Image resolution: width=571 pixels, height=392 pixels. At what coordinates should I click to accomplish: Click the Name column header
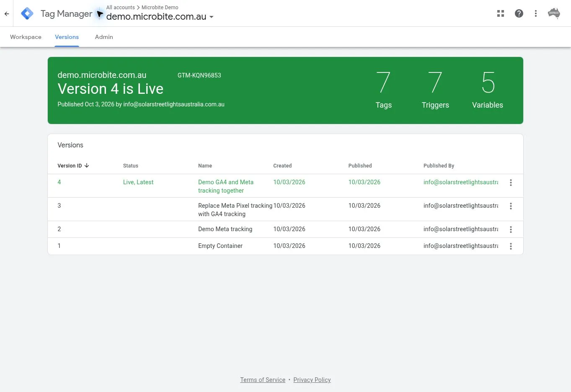[x=205, y=166]
